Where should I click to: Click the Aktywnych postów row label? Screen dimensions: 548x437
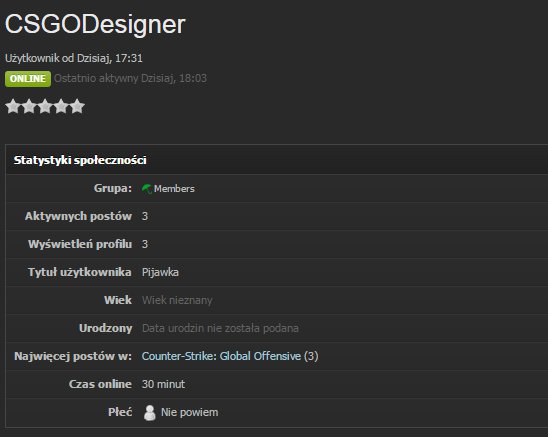pyautogui.click(x=78, y=216)
